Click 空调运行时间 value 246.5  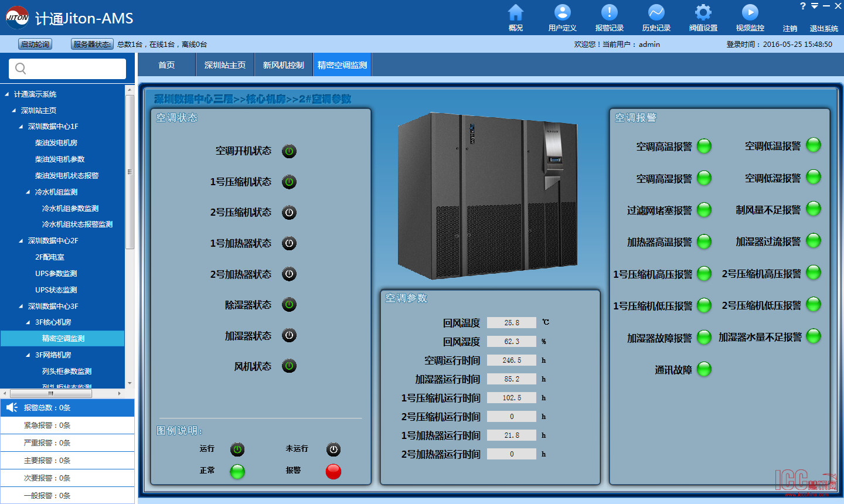(512, 360)
